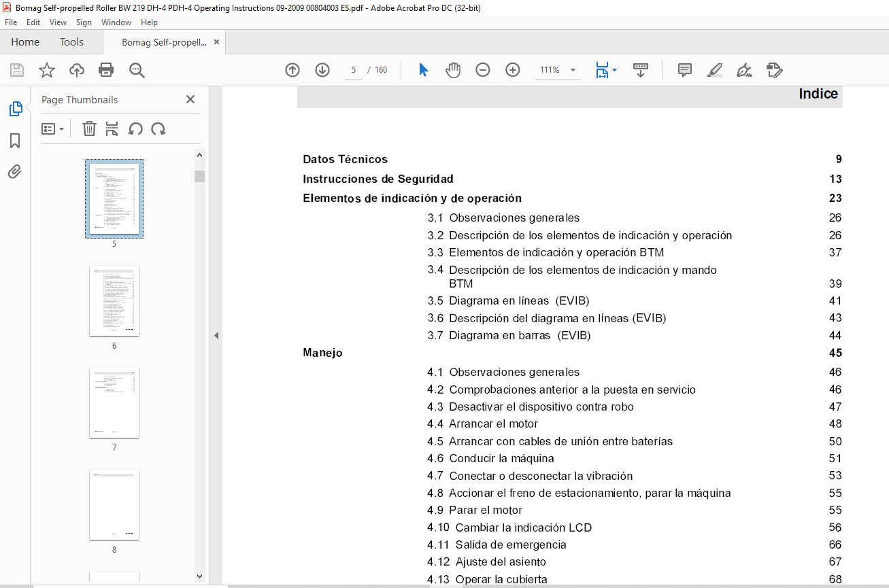The width and height of the screenshot is (889, 588).
Task: Bookmark this file with the star icon
Action: [x=47, y=70]
